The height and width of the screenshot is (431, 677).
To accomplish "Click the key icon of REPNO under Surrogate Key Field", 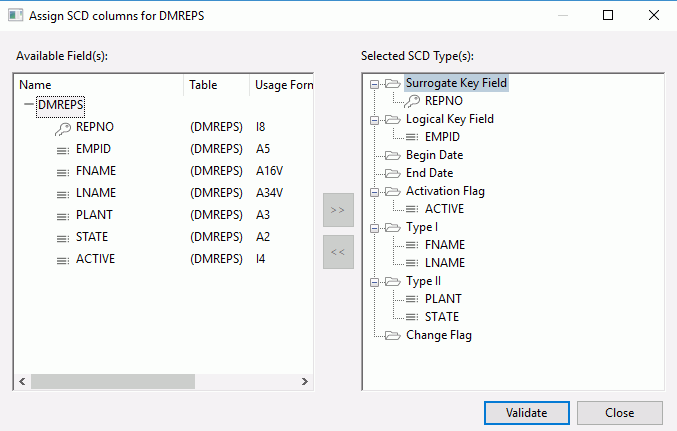I will (x=412, y=101).
